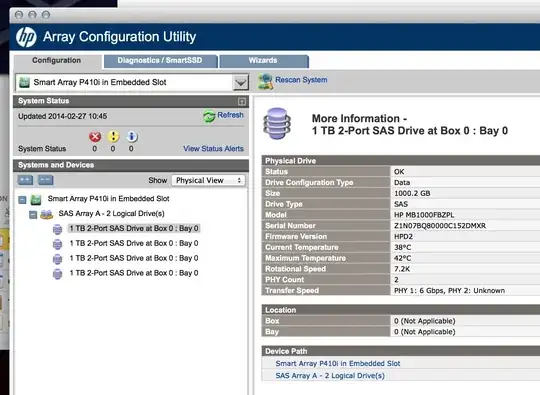
Task: Open the Physical View show dropdown
Action: [208, 180]
